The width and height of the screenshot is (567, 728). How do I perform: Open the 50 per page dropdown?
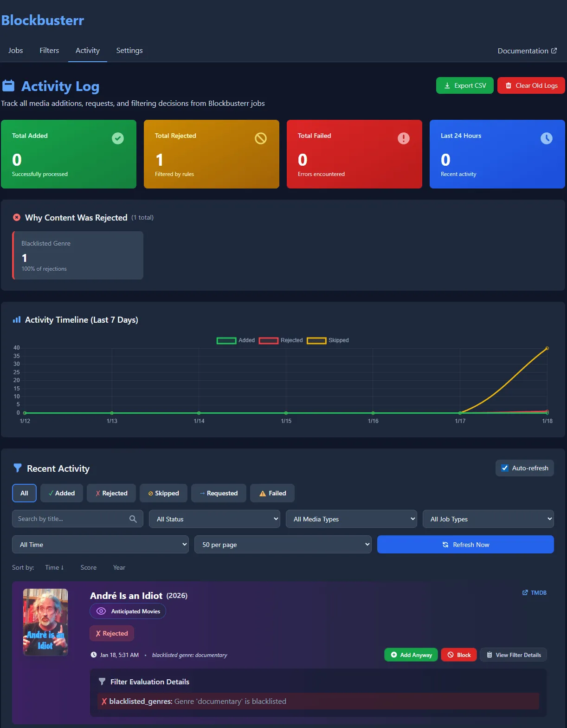283,544
